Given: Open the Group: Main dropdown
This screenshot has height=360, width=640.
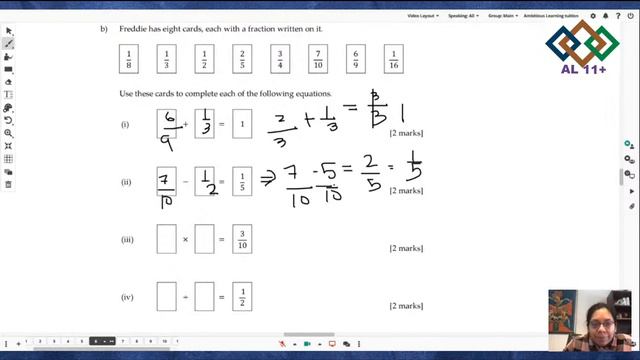Looking at the screenshot, I should [x=503, y=16].
